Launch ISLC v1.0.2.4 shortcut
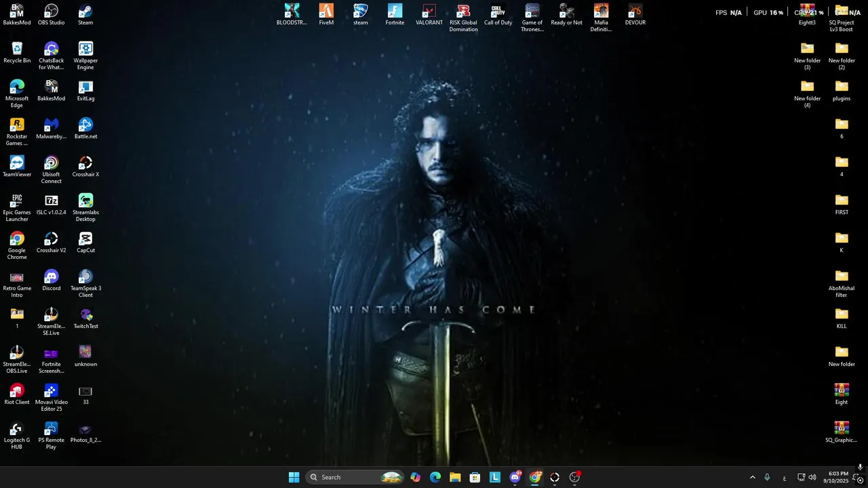The height and width of the screenshot is (488, 868). click(x=52, y=205)
